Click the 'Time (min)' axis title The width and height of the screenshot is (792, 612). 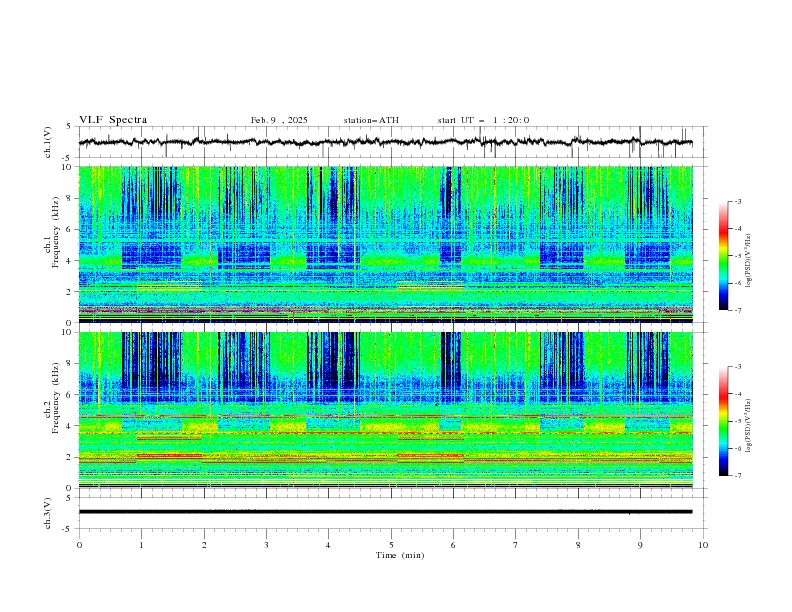(400, 555)
